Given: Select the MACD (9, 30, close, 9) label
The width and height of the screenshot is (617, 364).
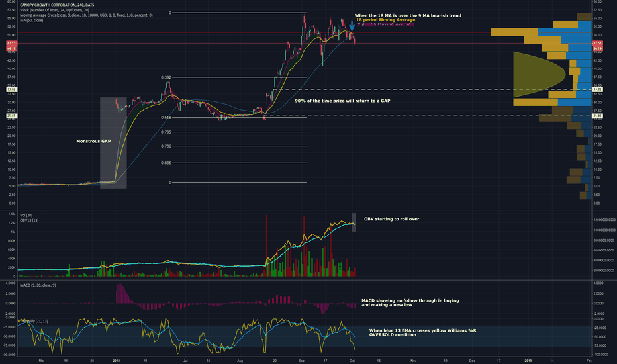Looking at the screenshot, I should (38, 285).
